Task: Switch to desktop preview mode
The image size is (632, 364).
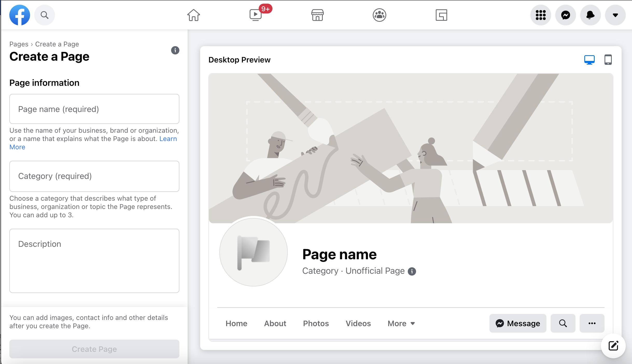Action: click(x=589, y=60)
